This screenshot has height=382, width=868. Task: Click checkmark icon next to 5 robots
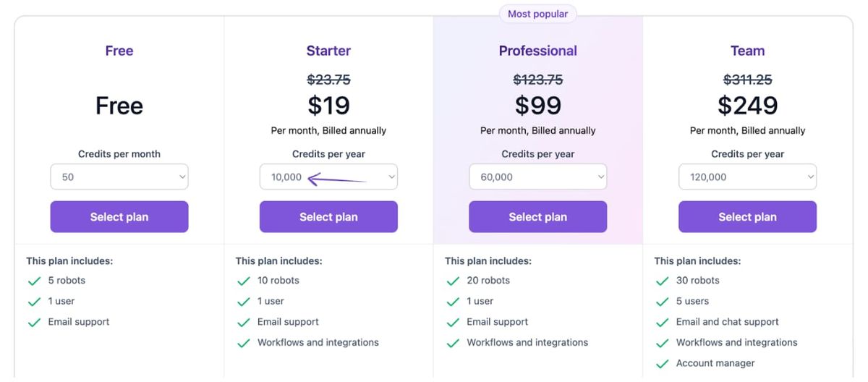(33, 281)
